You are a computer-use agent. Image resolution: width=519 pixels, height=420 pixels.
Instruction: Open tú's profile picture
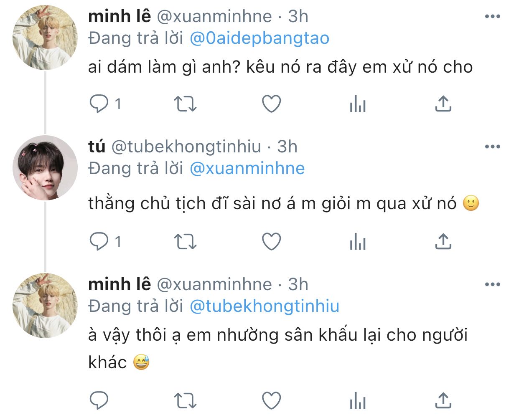point(45,168)
